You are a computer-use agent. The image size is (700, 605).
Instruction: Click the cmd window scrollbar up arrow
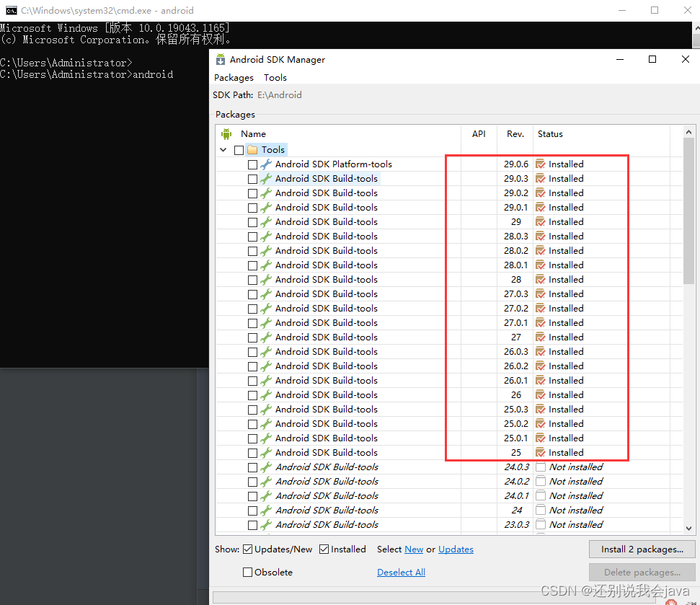[696, 27]
